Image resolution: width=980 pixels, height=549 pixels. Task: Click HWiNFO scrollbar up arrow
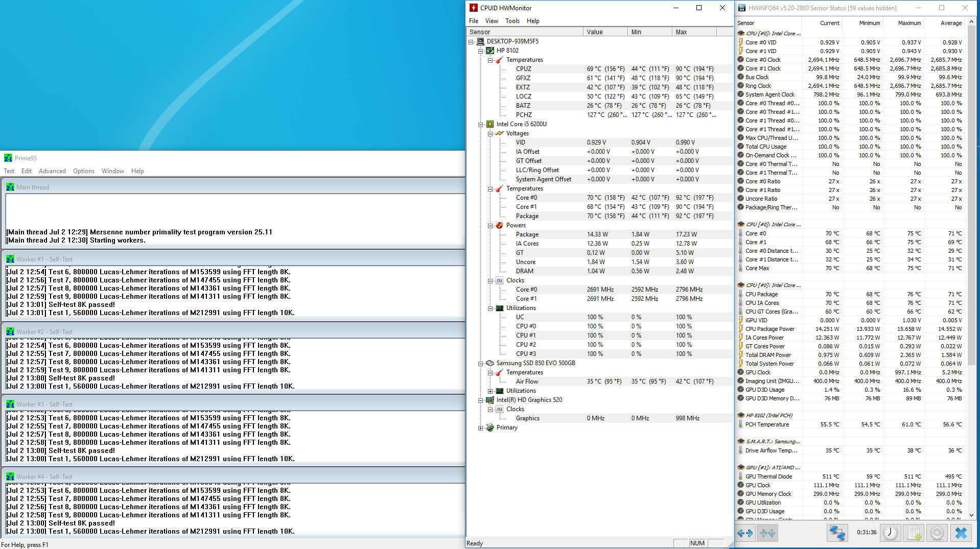[972, 22]
